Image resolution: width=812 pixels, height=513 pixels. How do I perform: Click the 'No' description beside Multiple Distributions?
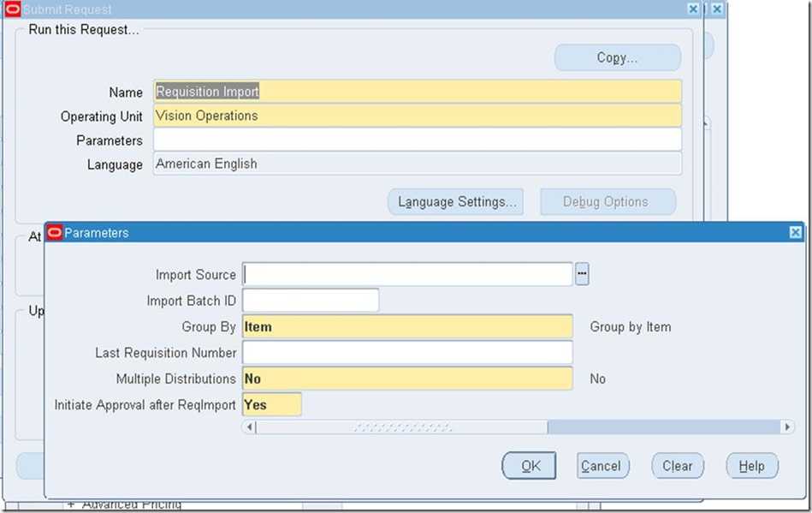(x=597, y=379)
